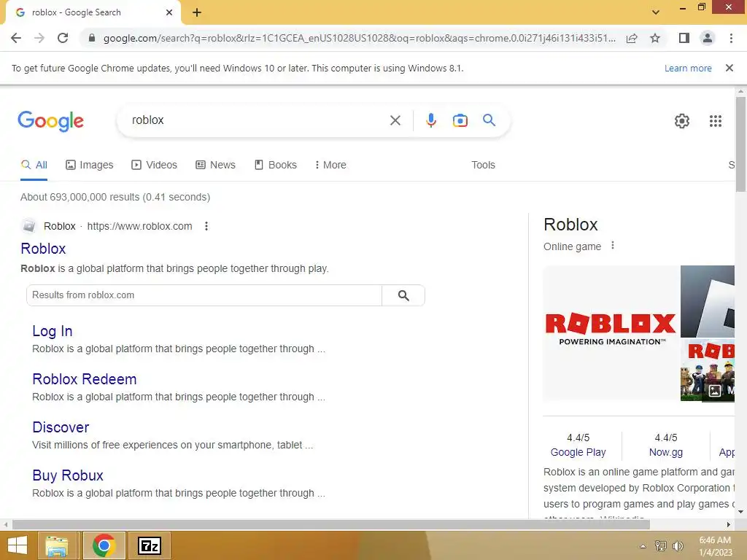Switch to Images results tab

click(90, 166)
